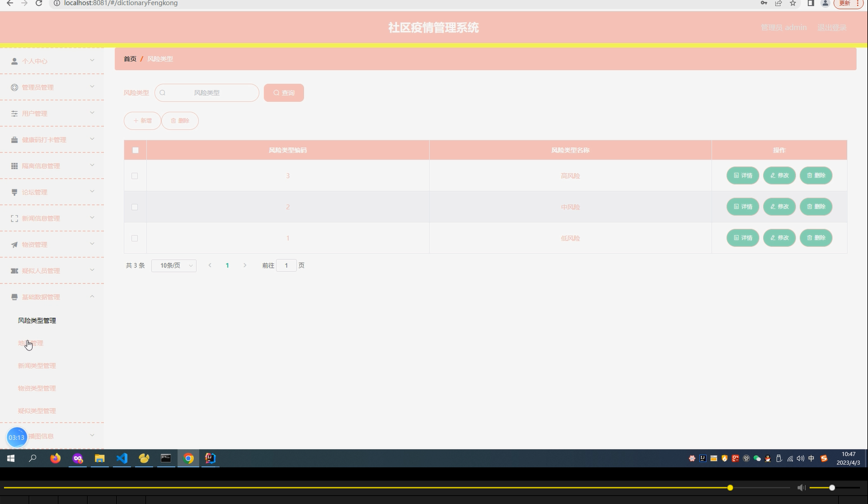Check the checkbox for the 中风险 row
This screenshot has height=504, width=868.
(x=135, y=207)
